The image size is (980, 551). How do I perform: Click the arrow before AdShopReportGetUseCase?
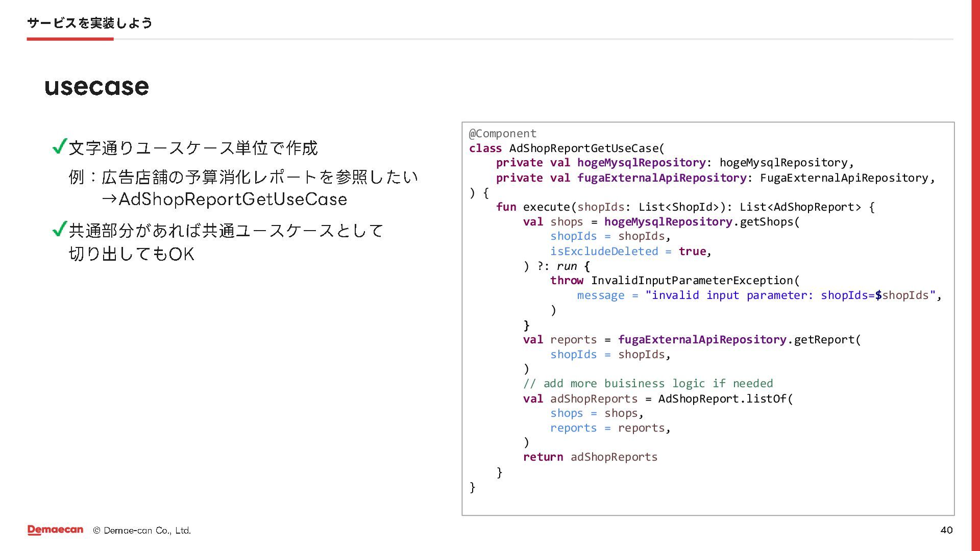(109, 199)
